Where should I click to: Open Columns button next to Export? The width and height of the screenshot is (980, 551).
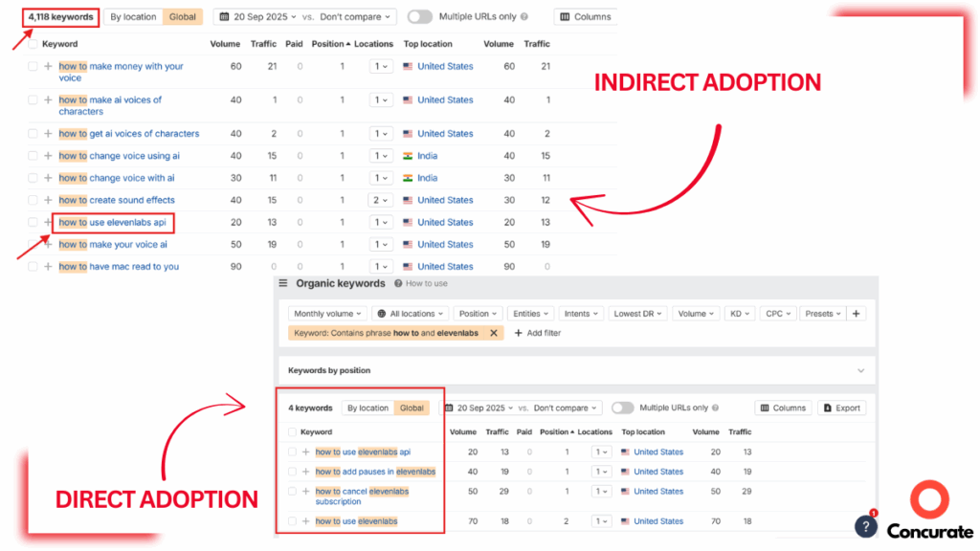[783, 408]
